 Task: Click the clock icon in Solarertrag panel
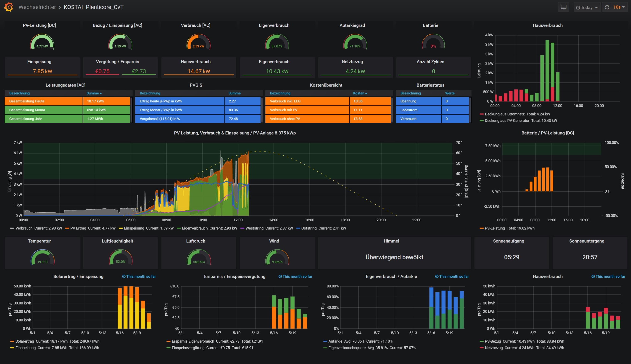(x=124, y=276)
